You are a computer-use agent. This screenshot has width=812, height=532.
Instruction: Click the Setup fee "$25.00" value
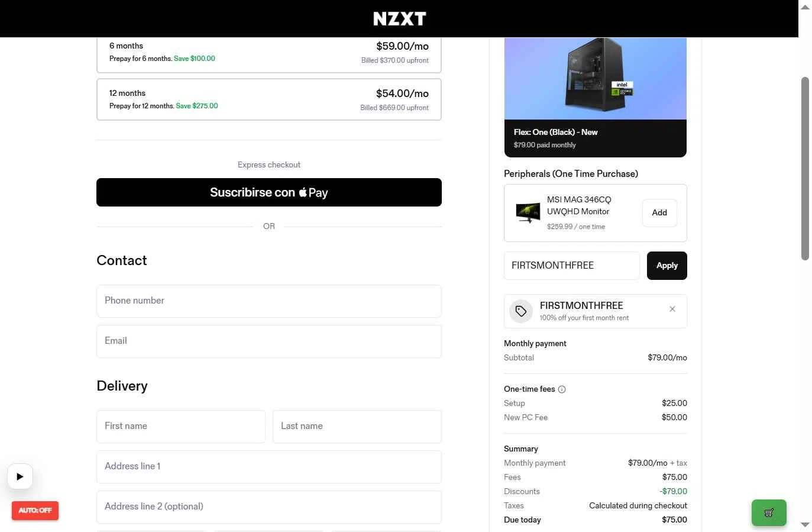(x=674, y=403)
